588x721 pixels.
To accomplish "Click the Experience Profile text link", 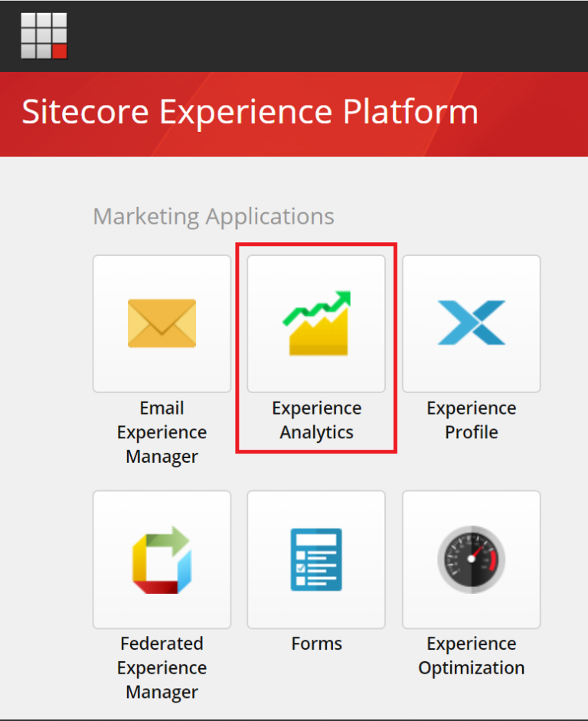I will point(471,420).
